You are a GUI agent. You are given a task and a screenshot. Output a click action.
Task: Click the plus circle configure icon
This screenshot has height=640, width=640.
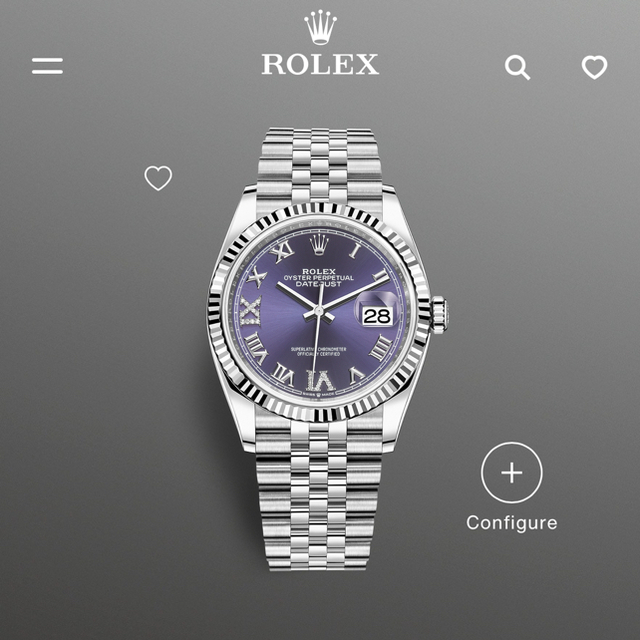[511, 473]
